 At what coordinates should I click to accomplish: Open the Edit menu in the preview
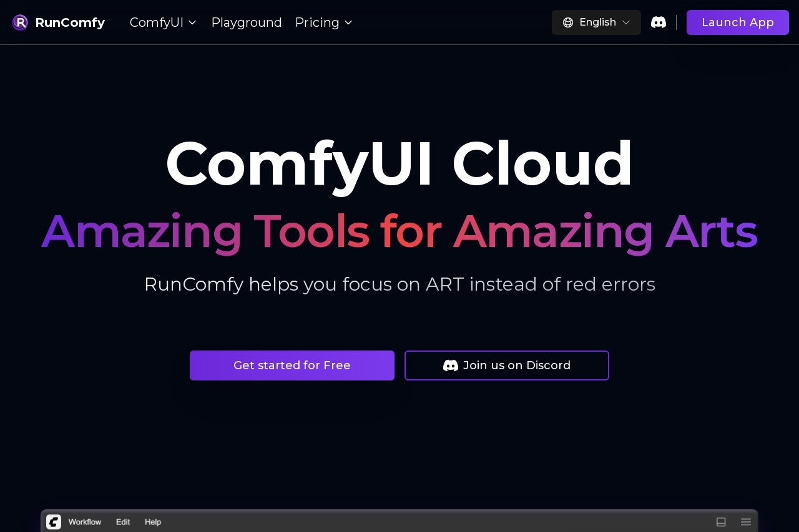123,522
